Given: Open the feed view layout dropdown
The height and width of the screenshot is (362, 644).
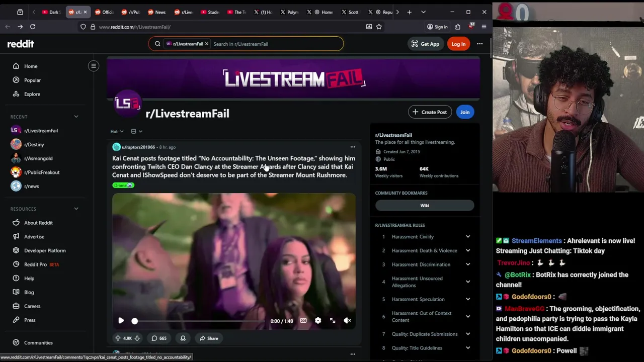Looking at the screenshot, I should click(136, 132).
